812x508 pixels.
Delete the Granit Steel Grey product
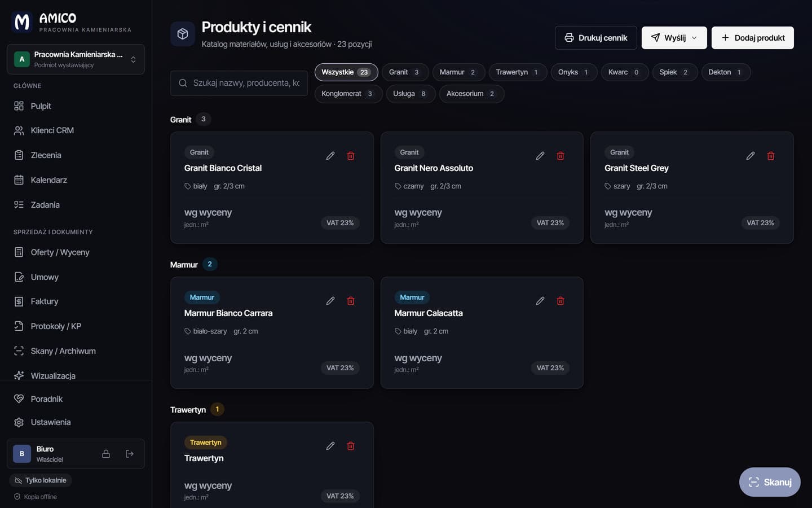pyautogui.click(x=771, y=156)
